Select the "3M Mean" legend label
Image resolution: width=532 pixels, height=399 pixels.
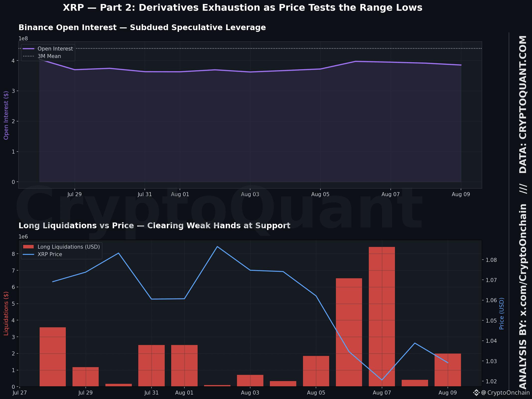[x=49, y=56]
